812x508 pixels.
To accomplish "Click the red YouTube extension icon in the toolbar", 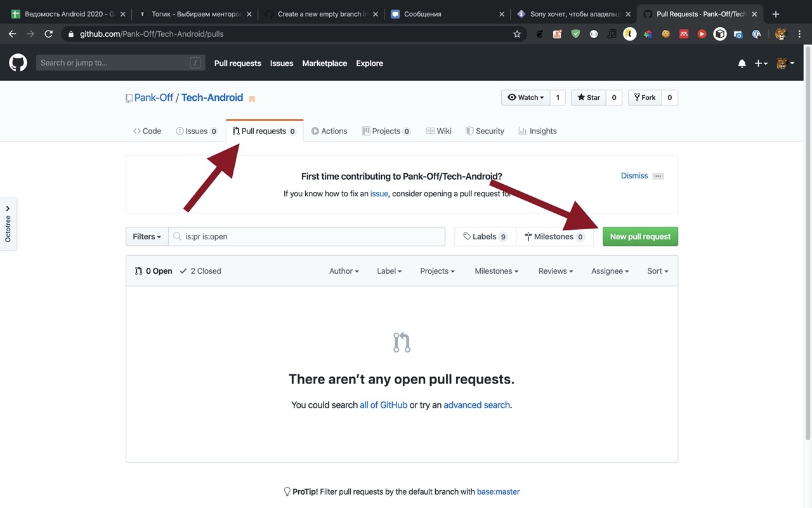I will pos(702,34).
